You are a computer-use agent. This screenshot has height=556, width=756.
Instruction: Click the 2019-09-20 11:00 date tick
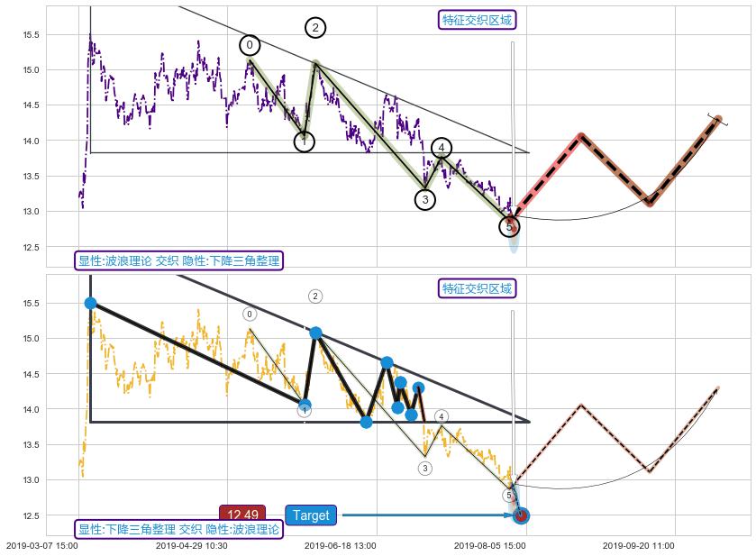[638, 546]
